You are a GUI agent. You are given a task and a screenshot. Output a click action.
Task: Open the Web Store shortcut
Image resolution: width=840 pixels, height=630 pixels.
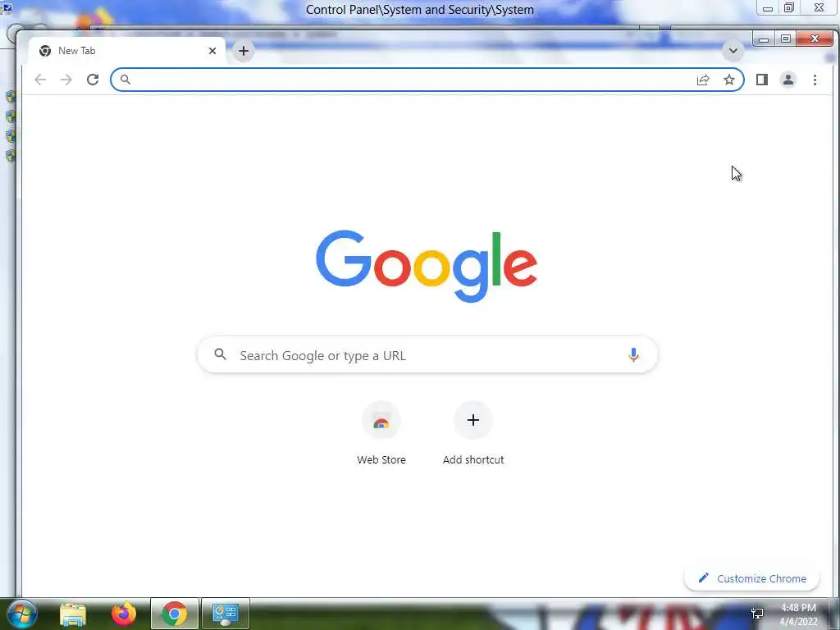click(x=381, y=433)
